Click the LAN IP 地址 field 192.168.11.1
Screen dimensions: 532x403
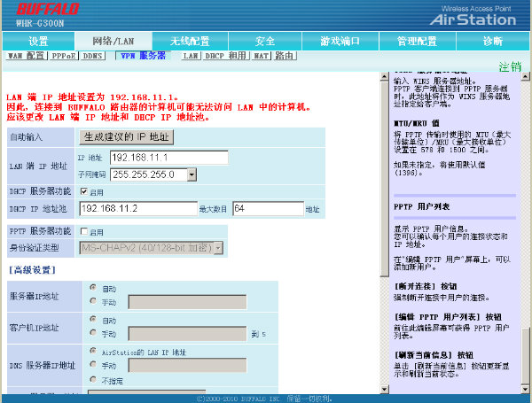[169, 158]
